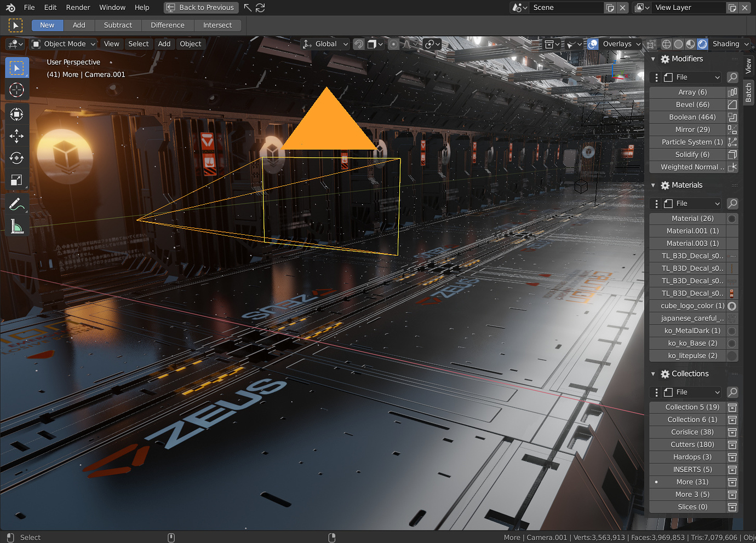Switch viewport to Solid shading mode
This screenshot has width=756, height=543.
(678, 44)
